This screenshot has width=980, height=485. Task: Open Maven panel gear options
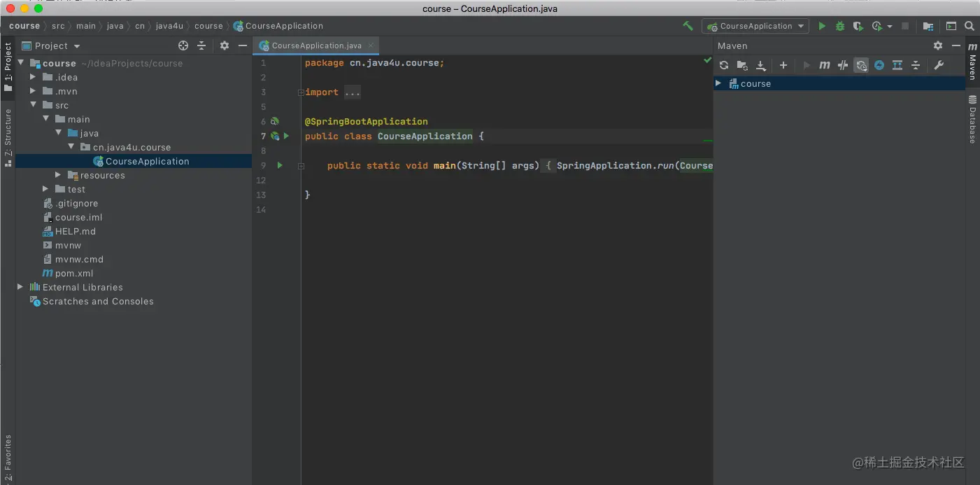938,45
